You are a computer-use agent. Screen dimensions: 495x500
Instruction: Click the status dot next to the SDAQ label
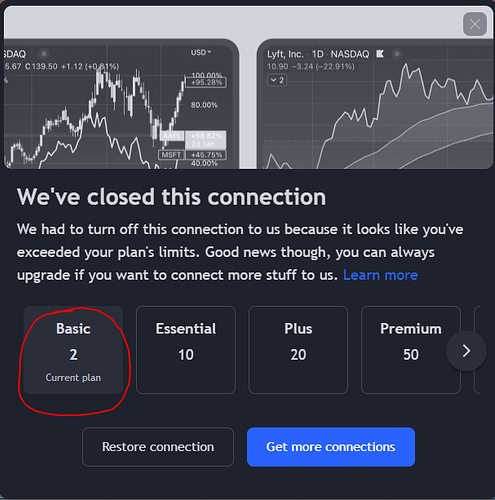click(x=44, y=54)
